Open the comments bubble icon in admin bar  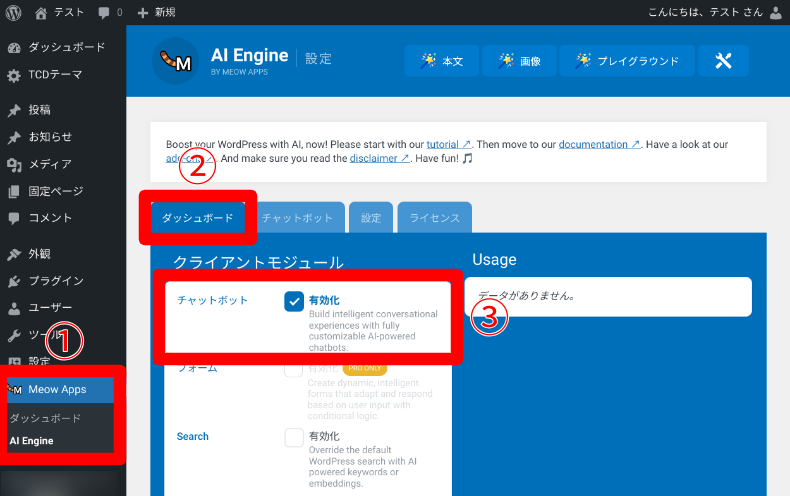click(x=104, y=13)
